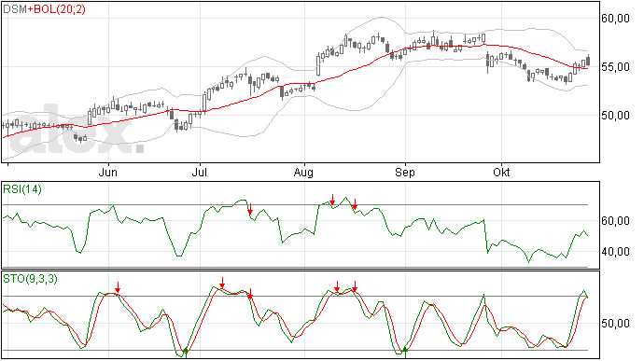644x361 pixels.
Task: Click the 60,00 value on RSI axis
Action: coord(615,221)
